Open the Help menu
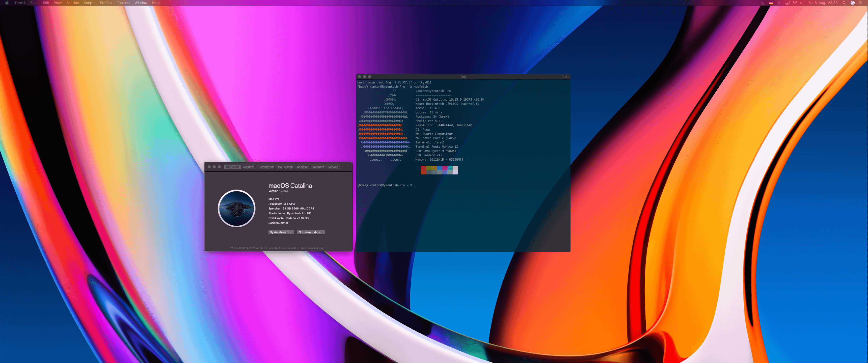The height and width of the screenshot is (363, 868). (156, 3)
